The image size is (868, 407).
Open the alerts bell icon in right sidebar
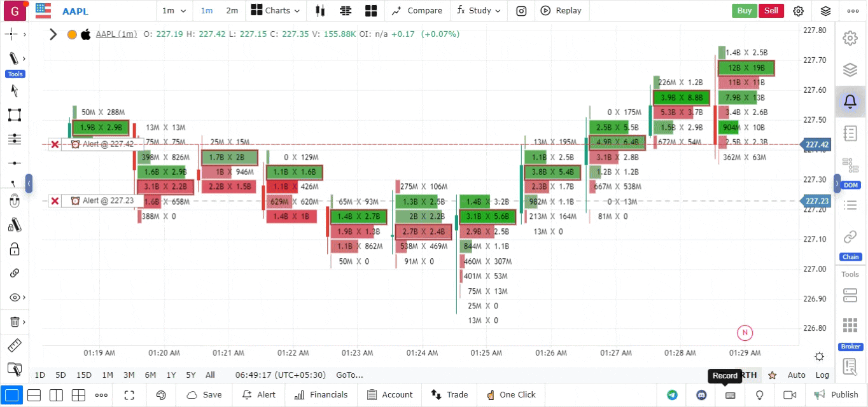point(850,101)
